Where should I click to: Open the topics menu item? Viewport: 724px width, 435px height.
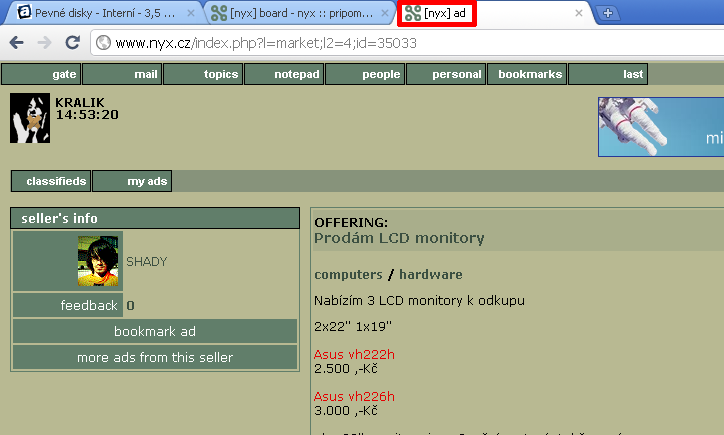pos(203,74)
